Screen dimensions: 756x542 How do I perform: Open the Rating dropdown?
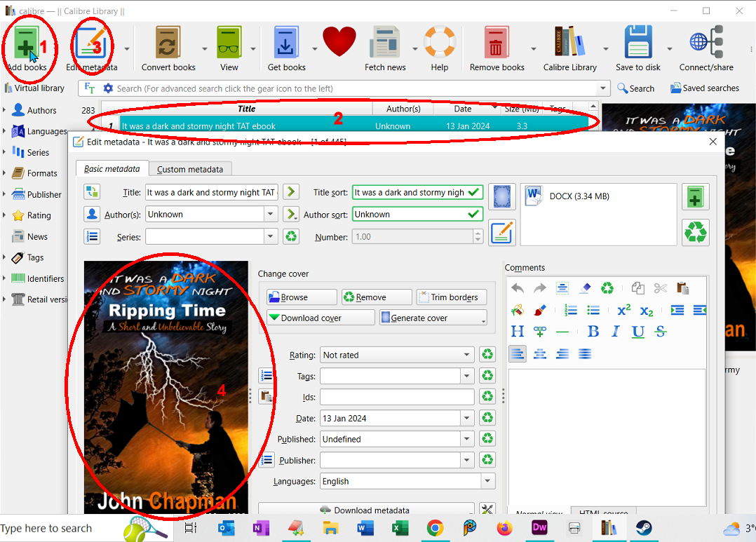pyautogui.click(x=397, y=355)
